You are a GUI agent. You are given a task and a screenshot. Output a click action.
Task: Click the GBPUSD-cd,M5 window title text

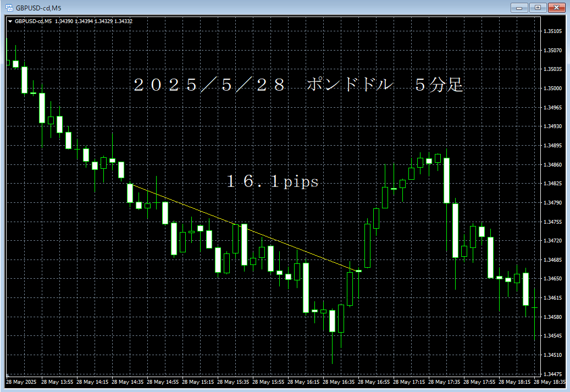tap(38, 8)
